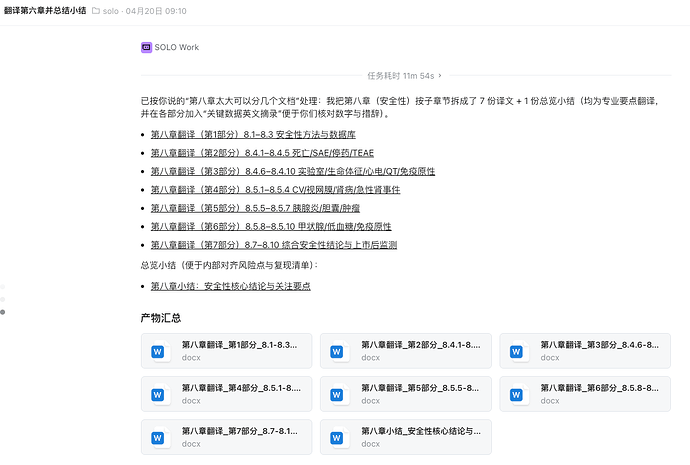Image resolution: width=690 pixels, height=465 pixels.
Task: Click the title 翻译第六章并总结小结
Action: (45, 11)
